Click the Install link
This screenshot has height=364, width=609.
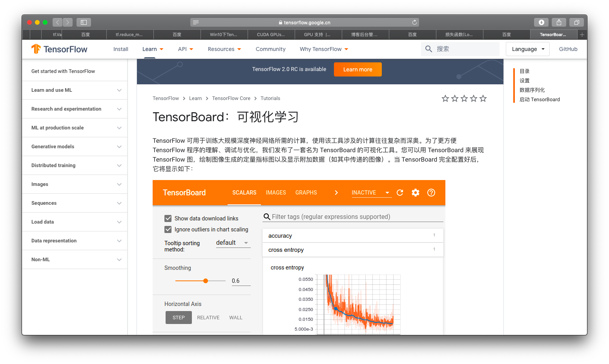click(121, 49)
